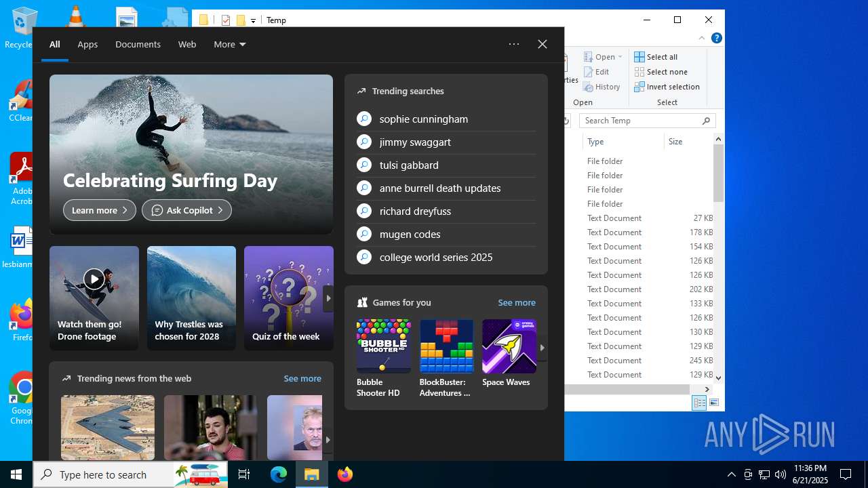Click the Search Temp field

648,121
